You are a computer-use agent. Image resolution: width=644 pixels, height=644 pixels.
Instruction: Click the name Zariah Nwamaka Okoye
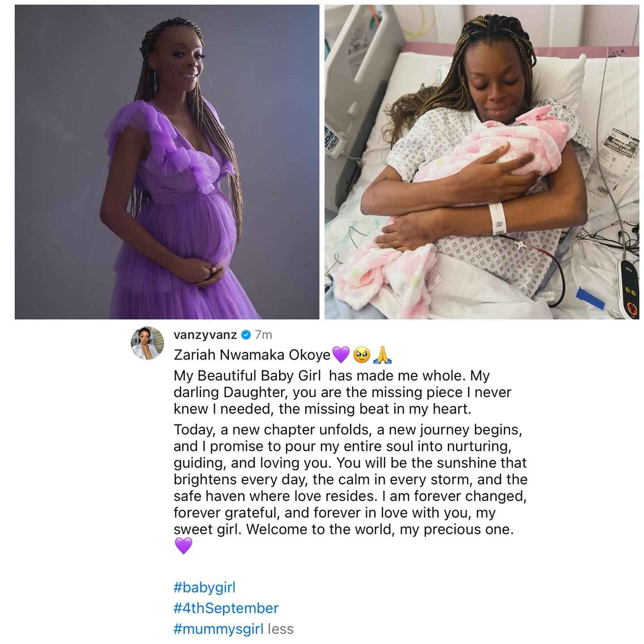[x=252, y=355]
